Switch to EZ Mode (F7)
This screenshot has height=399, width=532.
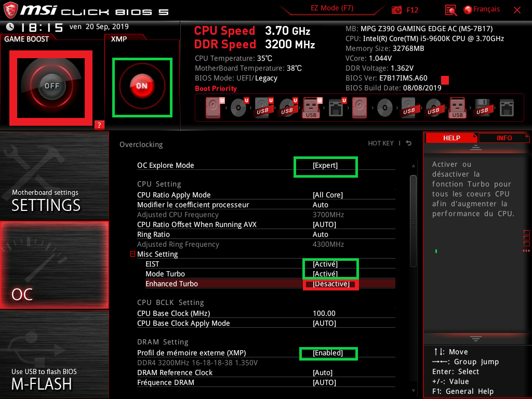[x=332, y=8]
